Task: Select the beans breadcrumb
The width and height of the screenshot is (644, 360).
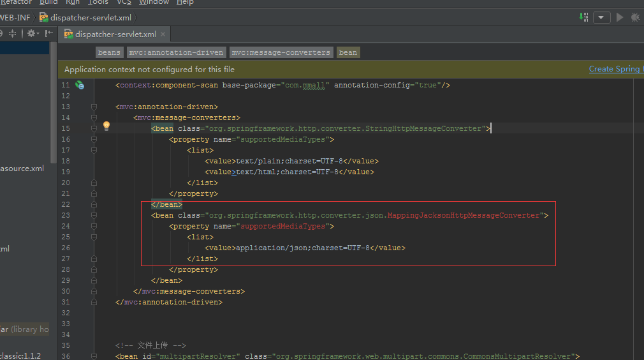Action: tap(109, 52)
